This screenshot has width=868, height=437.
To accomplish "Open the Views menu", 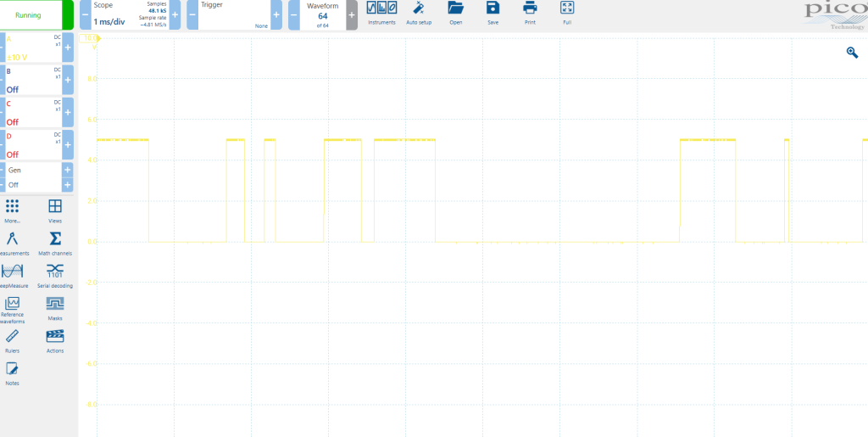I will (55, 210).
